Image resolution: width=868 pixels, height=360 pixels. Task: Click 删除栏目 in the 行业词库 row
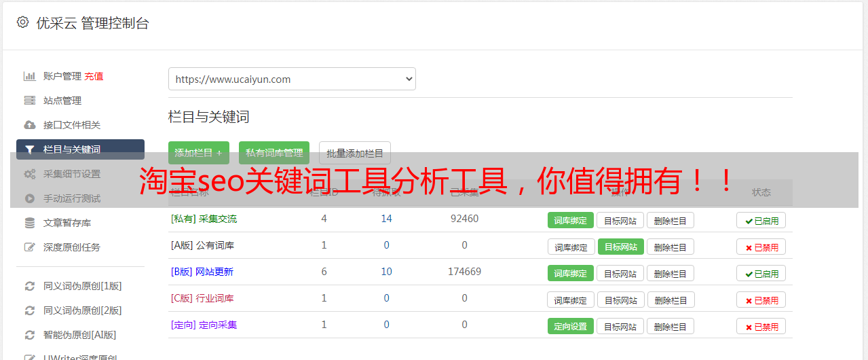(671, 300)
